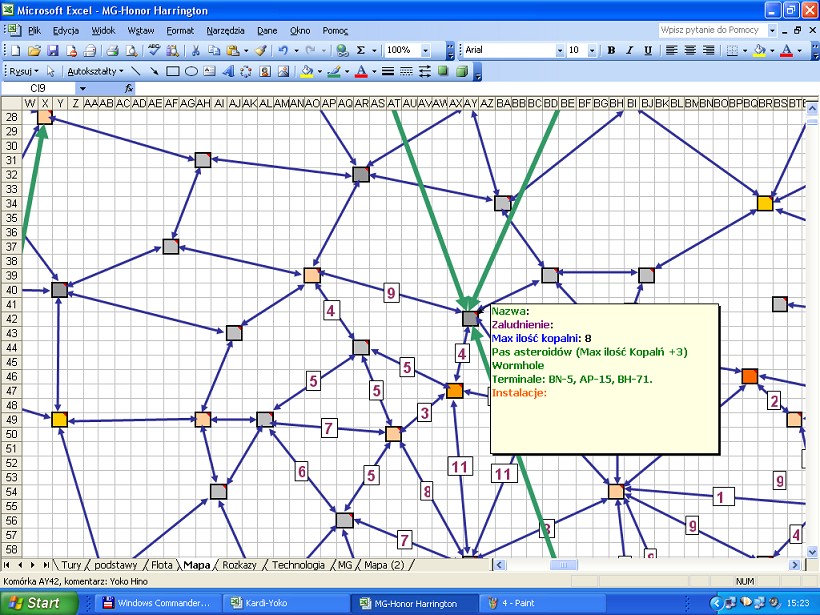Screen dimensions: 820x615
Task: Select the Line drawing tool
Action: tap(135, 71)
